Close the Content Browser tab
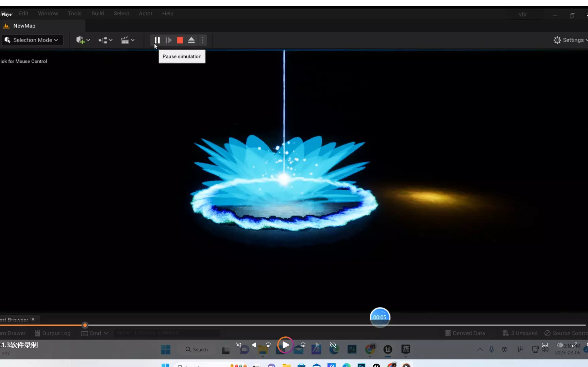 tap(33, 319)
